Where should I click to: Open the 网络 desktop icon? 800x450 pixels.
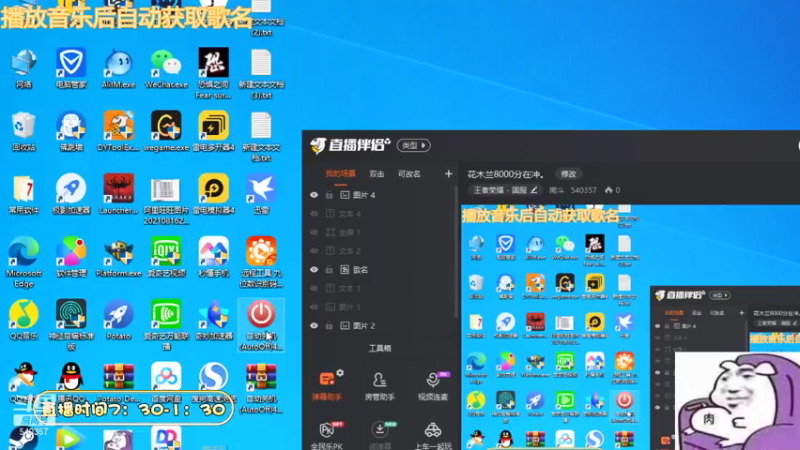pyautogui.click(x=23, y=68)
